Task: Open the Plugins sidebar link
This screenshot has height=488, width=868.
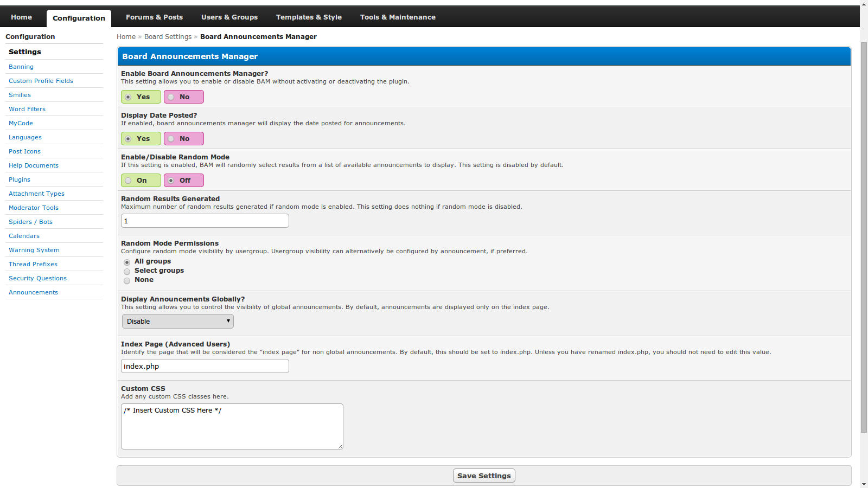Action: [x=20, y=179]
